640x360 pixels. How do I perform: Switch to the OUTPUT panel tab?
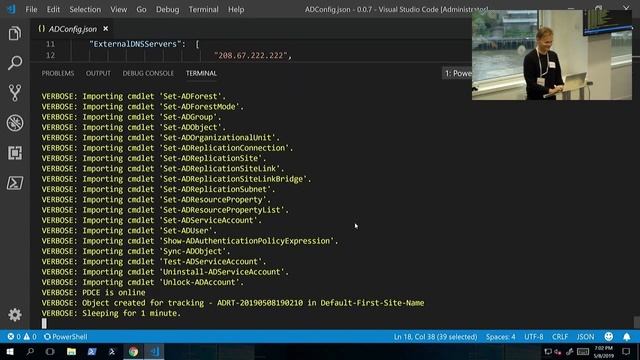[x=98, y=73]
